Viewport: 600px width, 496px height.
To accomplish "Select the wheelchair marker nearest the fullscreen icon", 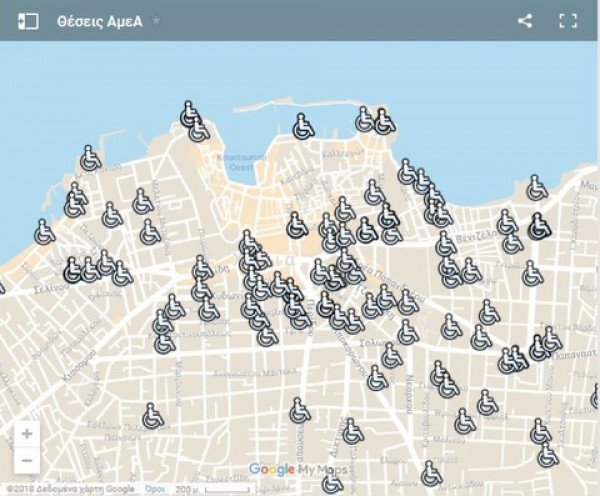I will pyautogui.click(x=537, y=188).
